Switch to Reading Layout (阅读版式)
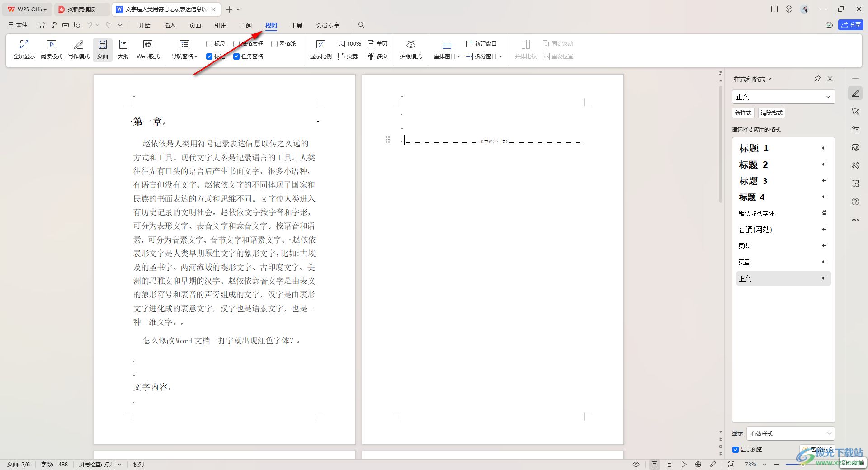868x470 pixels. (x=52, y=49)
